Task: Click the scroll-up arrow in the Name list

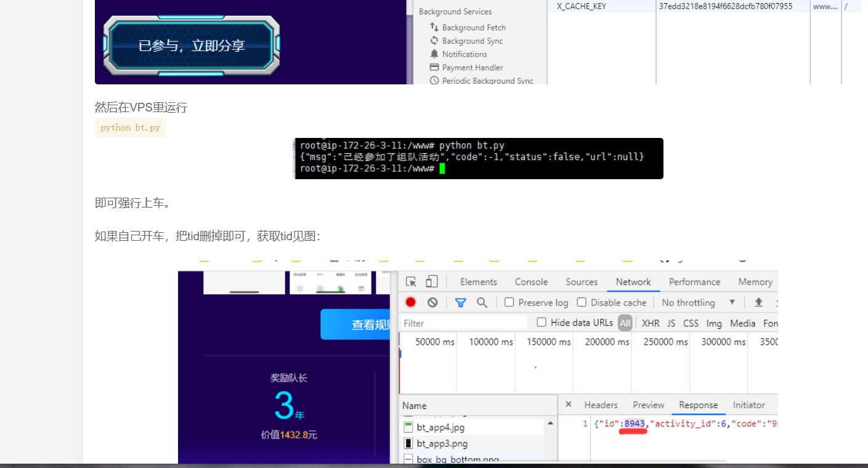Action: click(x=550, y=424)
